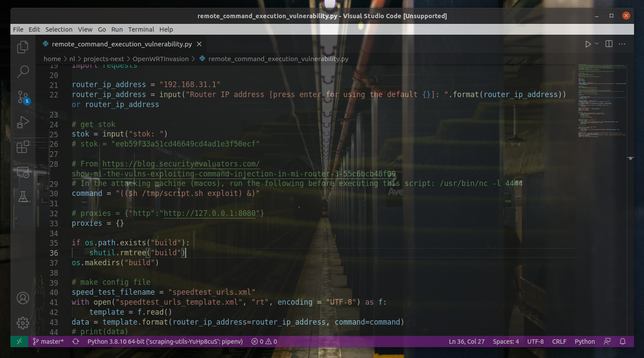Minimize the VS Code window
Image resolution: width=644 pixels, height=358 pixels.
pos(597,16)
